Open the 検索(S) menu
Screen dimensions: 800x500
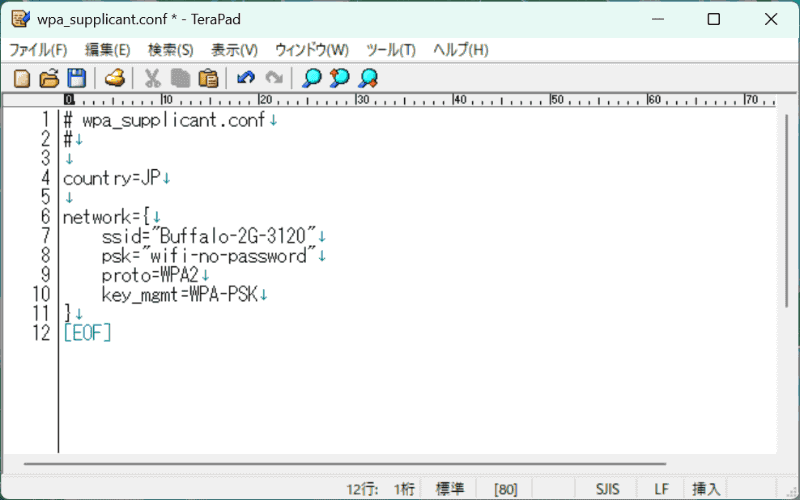171,50
